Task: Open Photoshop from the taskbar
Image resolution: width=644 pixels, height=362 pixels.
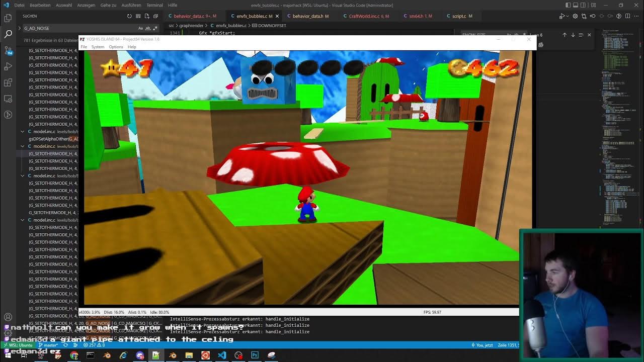Action: 255,355
